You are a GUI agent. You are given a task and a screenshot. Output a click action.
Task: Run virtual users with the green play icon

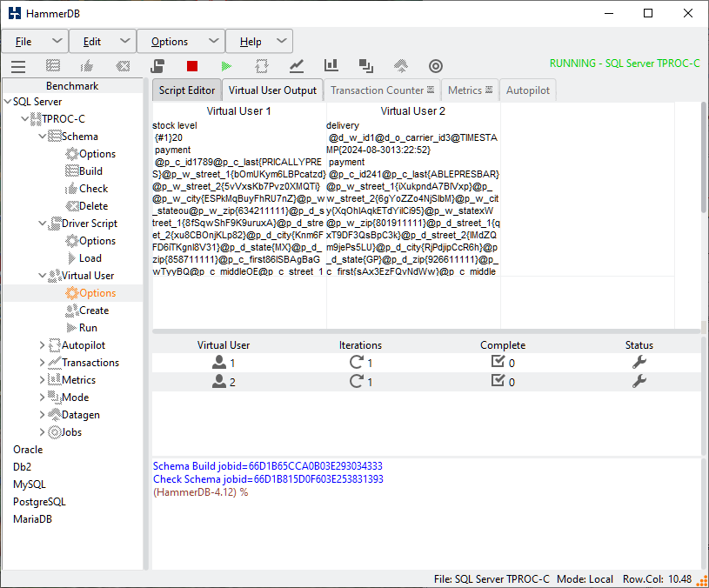point(226,66)
